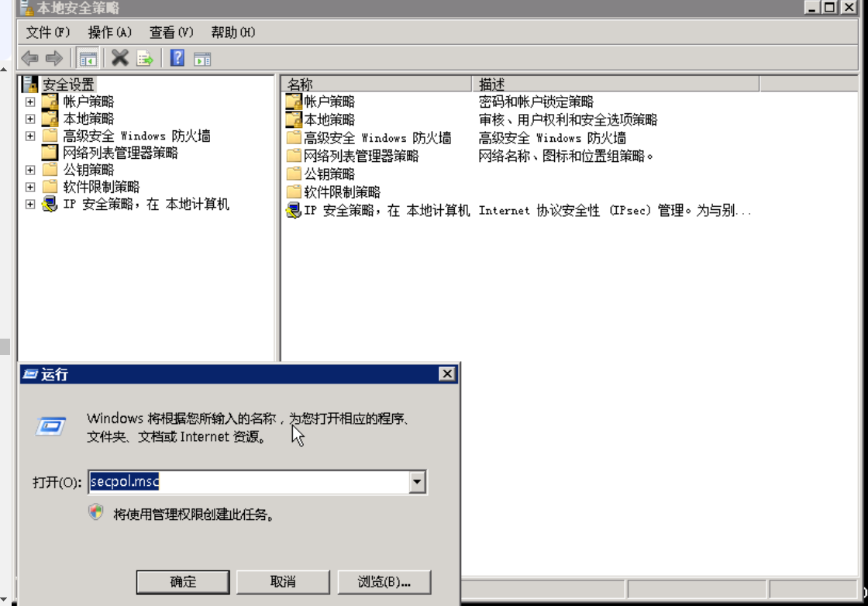Click the IP 安全策略 icon in tree
The width and height of the screenshot is (868, 606).
click(x=50, y=205)
